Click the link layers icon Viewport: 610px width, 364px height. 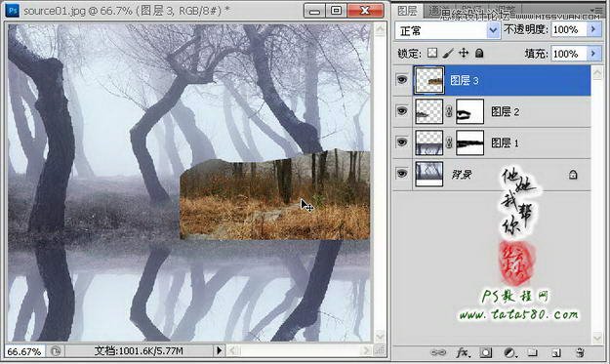coord(438,352)
